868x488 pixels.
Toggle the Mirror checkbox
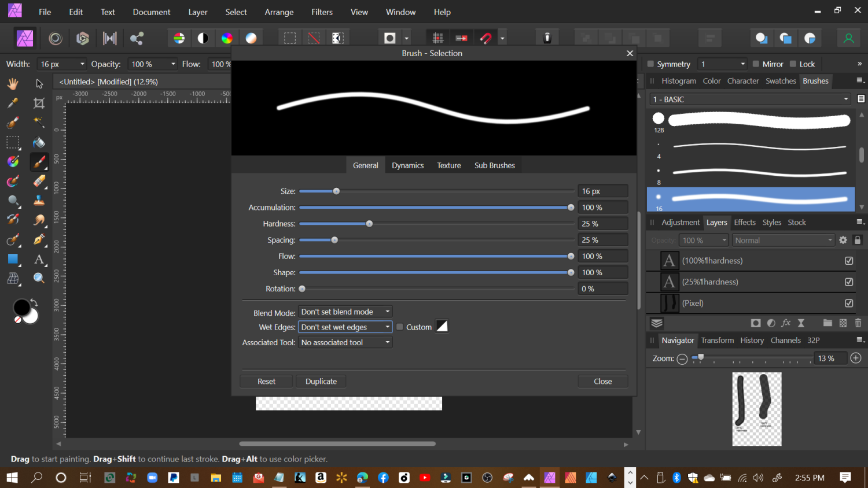pos(756,64)
